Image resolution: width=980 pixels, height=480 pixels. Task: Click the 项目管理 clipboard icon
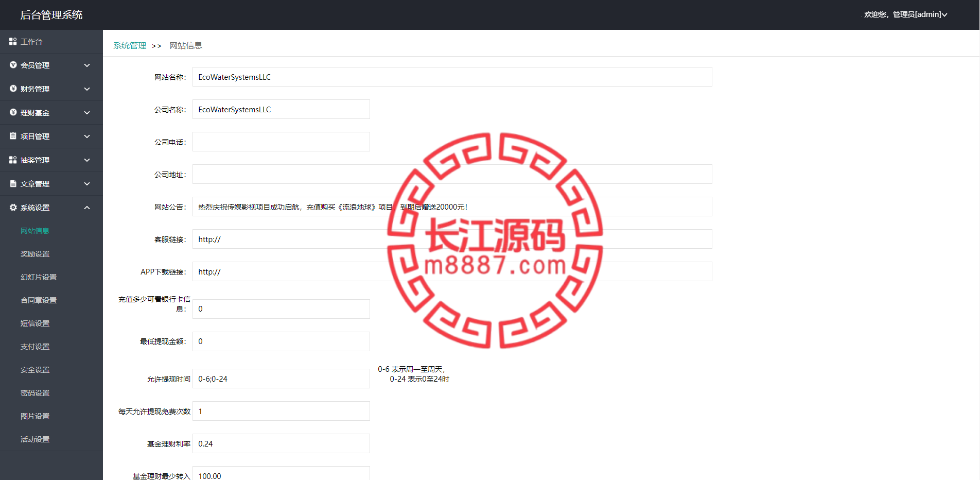13,136
